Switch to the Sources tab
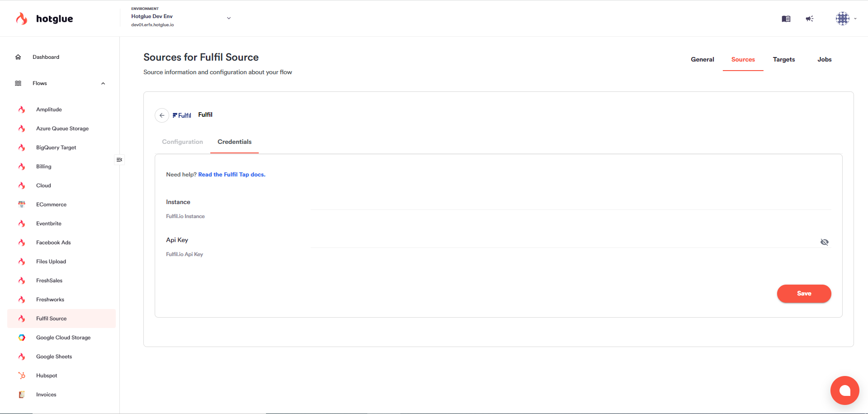Image resolution: width=868 pixels, height=414 pixels. pos(743,60)
